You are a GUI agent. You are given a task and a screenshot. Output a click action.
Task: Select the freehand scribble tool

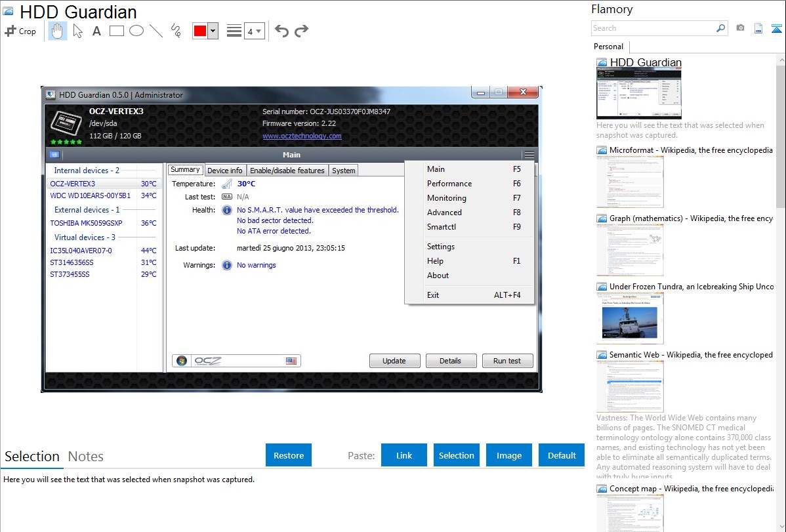175,31
